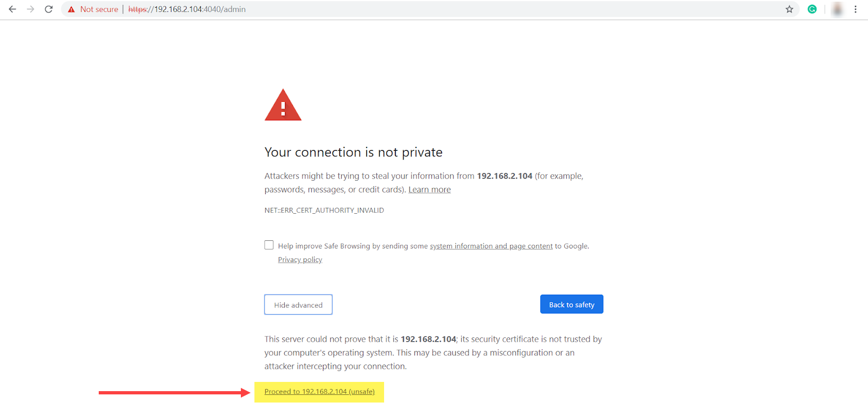Reload the current page
868x415 pixels.
pyautogui.click(x=49, y=9)
